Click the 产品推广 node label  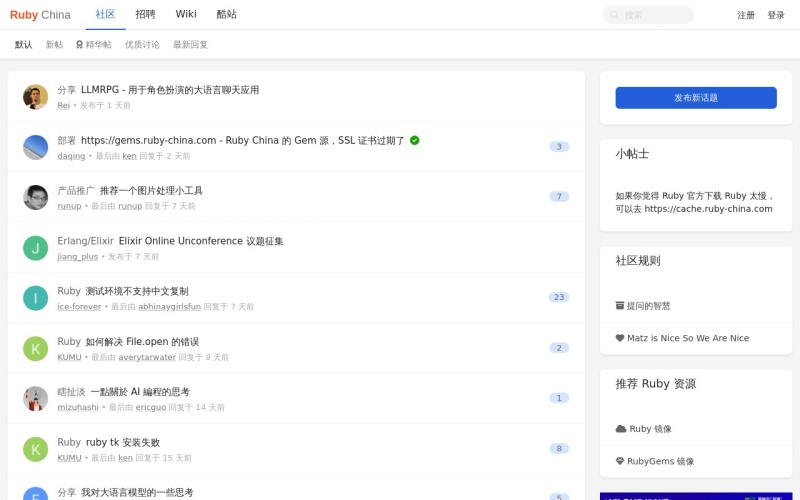(x=76, y=190)
